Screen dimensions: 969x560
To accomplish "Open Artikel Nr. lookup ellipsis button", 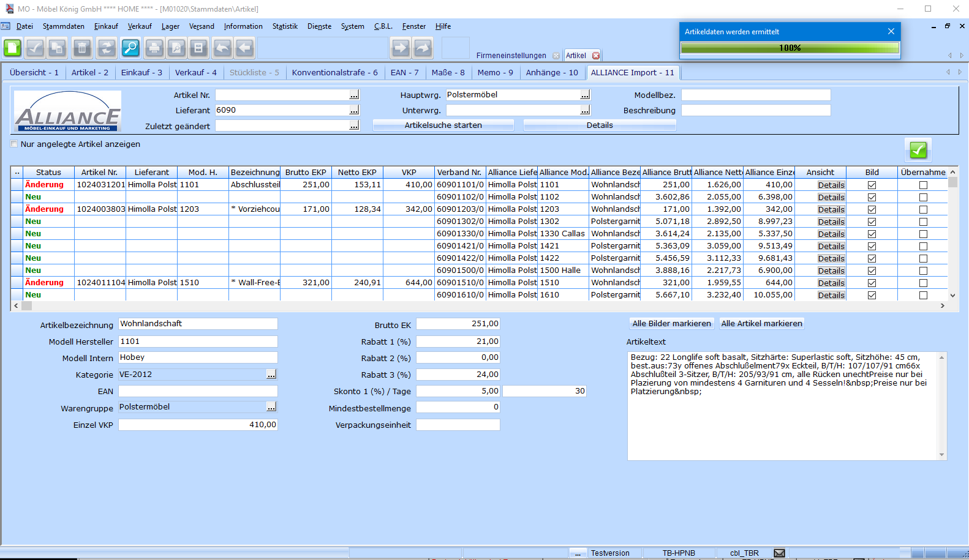I will 354,95.
